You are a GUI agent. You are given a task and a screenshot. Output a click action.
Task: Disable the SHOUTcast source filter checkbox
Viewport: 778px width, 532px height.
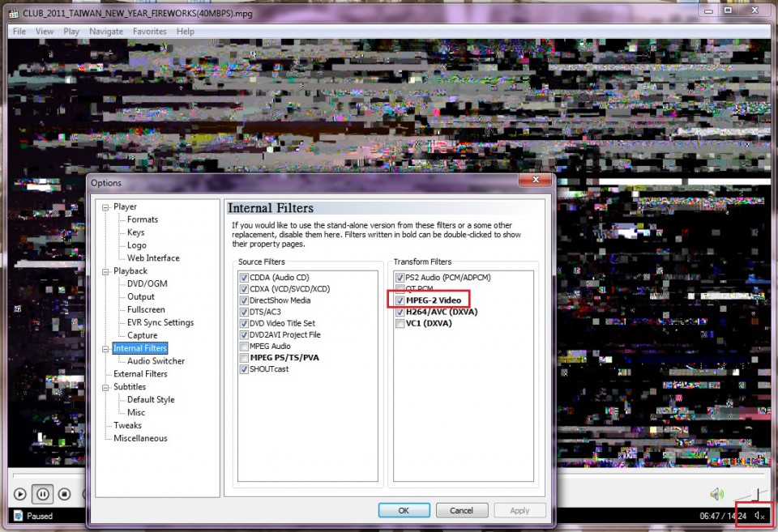point(244,369)
